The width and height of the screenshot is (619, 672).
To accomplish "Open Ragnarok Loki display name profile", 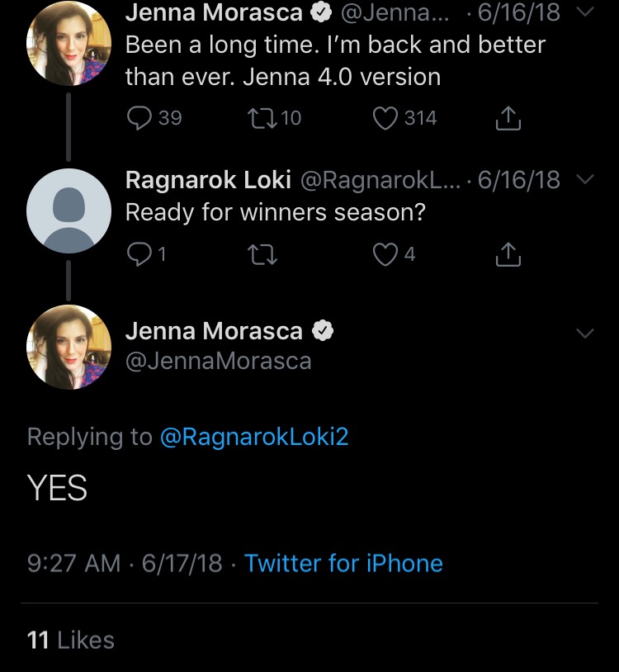I will click(x=208, y=179).
